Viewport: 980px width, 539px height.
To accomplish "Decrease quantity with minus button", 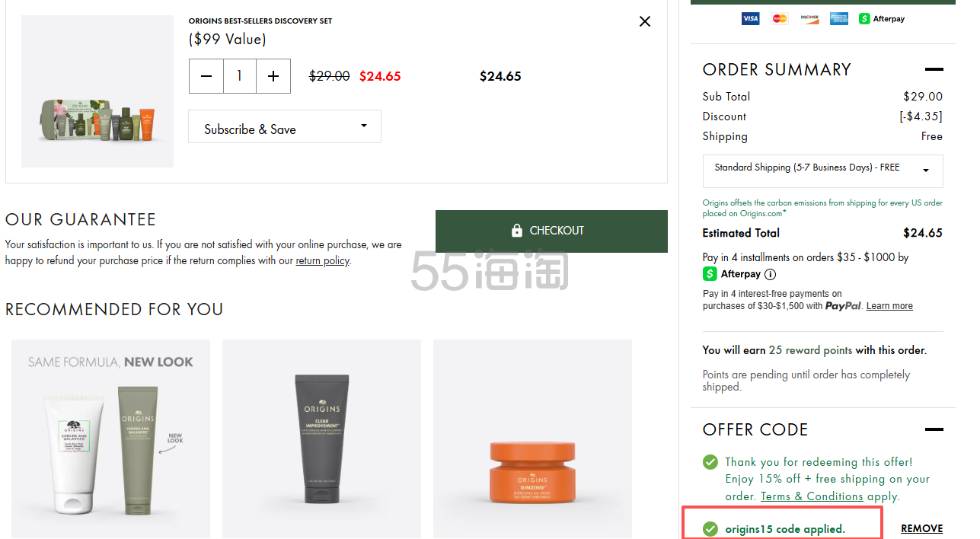I will (206, 76).
